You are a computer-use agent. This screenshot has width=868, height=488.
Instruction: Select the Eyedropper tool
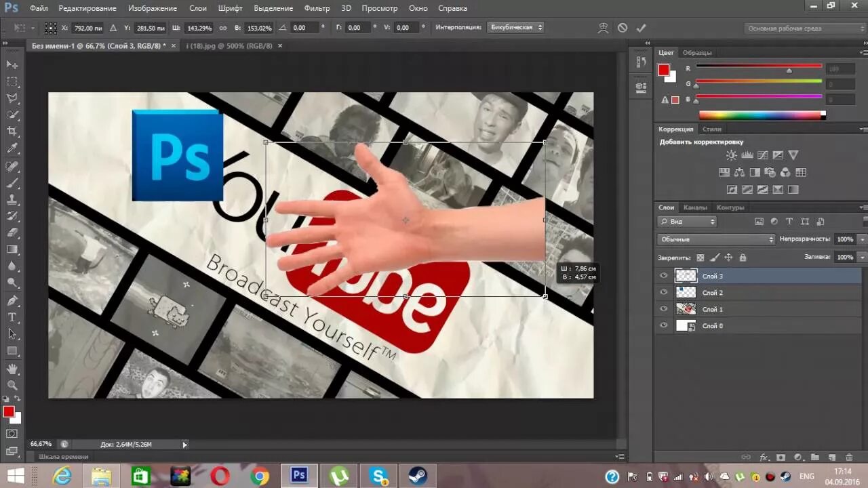click(12, 148)
